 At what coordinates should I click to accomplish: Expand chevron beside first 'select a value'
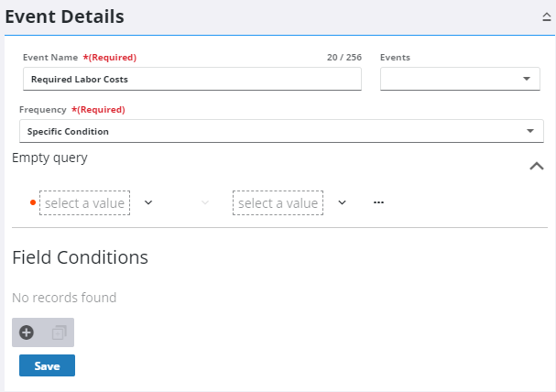click(148, 202)
